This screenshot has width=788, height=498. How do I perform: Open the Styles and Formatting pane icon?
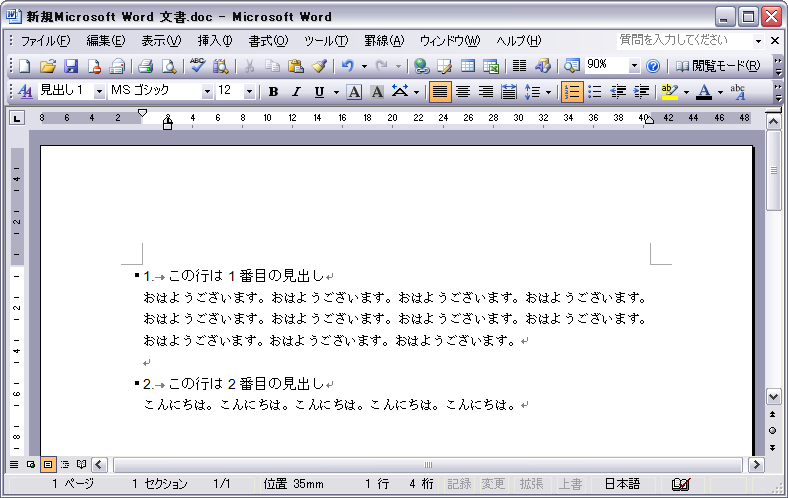pyautogui.click(x=26, y=92)
